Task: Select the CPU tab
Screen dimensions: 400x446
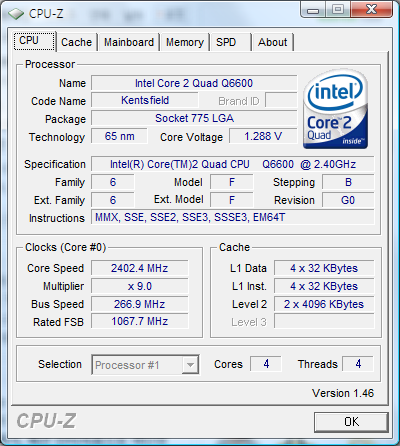Action: coord(34,41)
